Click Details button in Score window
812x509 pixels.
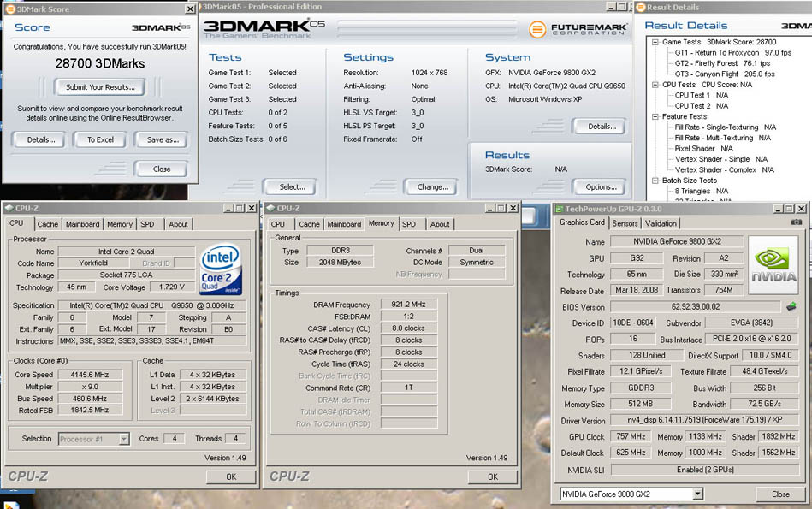point(41,139)
